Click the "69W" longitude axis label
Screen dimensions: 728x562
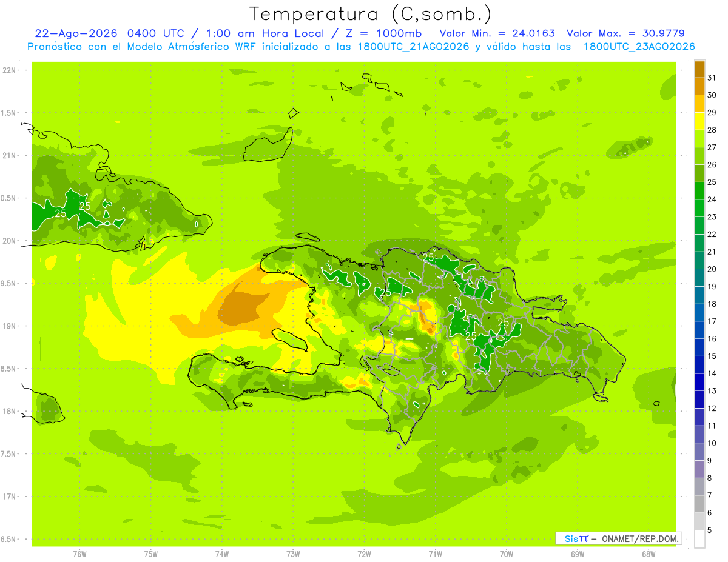[x=578, y=554]
